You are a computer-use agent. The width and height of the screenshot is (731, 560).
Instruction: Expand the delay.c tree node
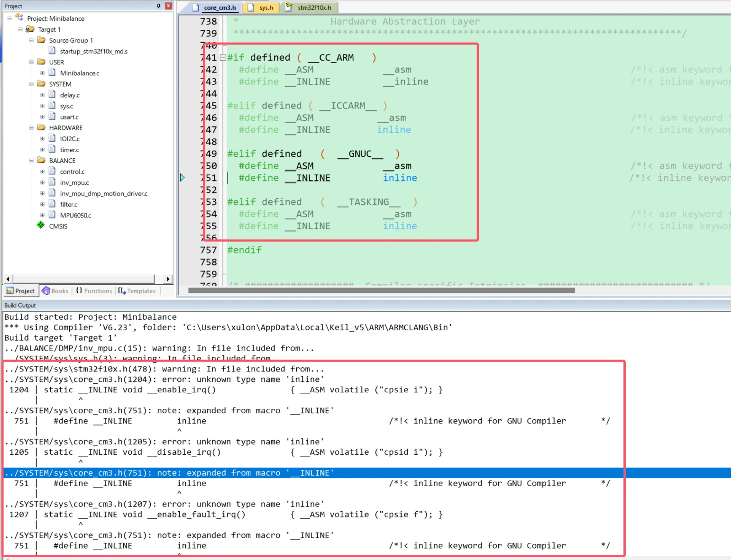[x=42, y=95]
